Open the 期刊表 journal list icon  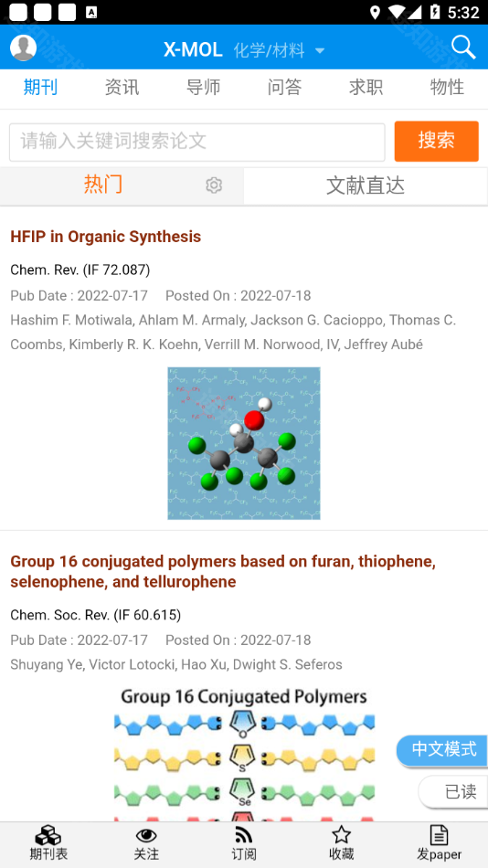coord(48,835)
